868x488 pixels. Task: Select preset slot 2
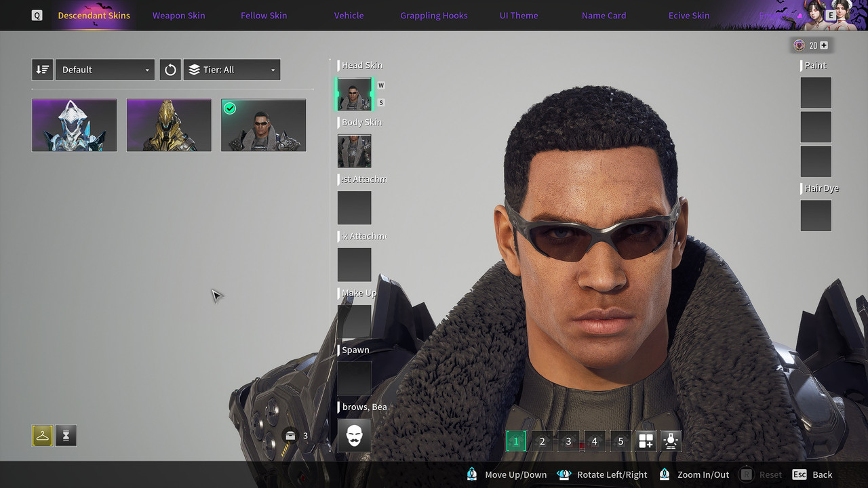pos(542,441)
